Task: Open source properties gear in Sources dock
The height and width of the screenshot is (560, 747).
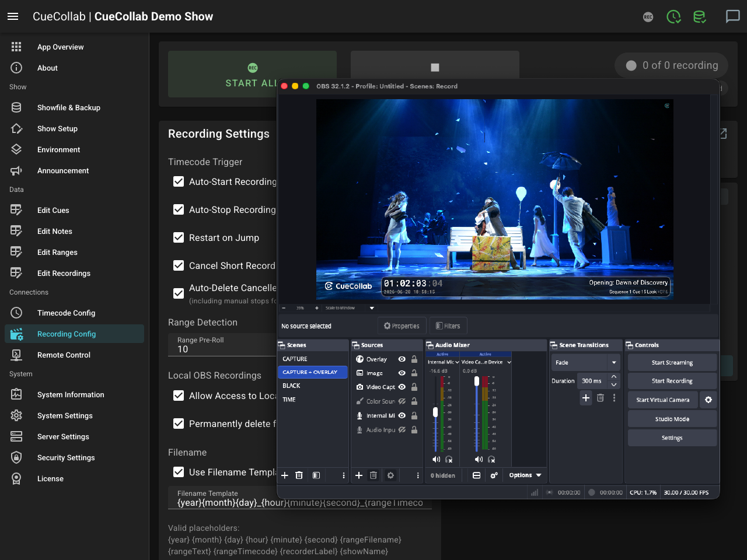Action: pyautogui.click(x=390, y=475)
